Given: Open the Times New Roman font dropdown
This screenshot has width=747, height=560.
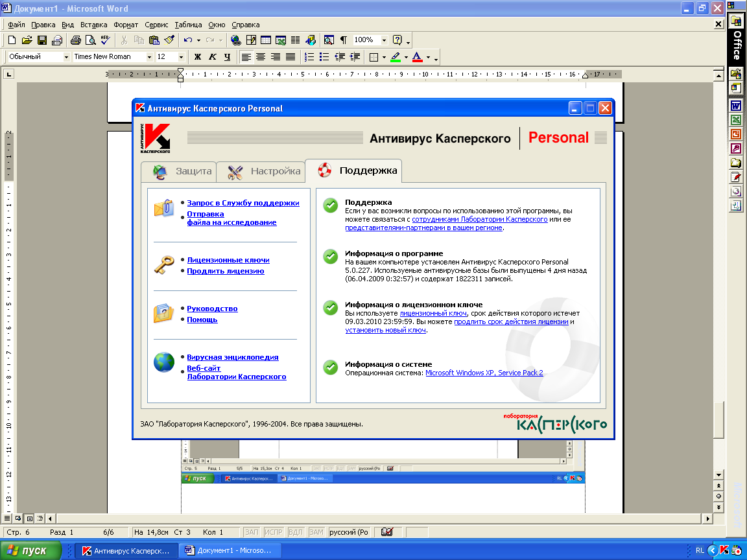Looking at the screenshot, I should 149,57.
